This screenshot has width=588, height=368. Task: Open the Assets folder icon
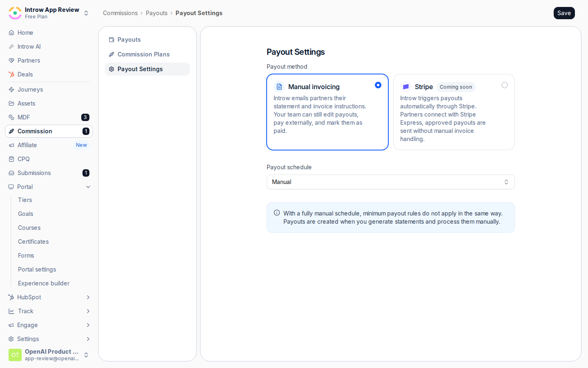[x=11, y=103]
